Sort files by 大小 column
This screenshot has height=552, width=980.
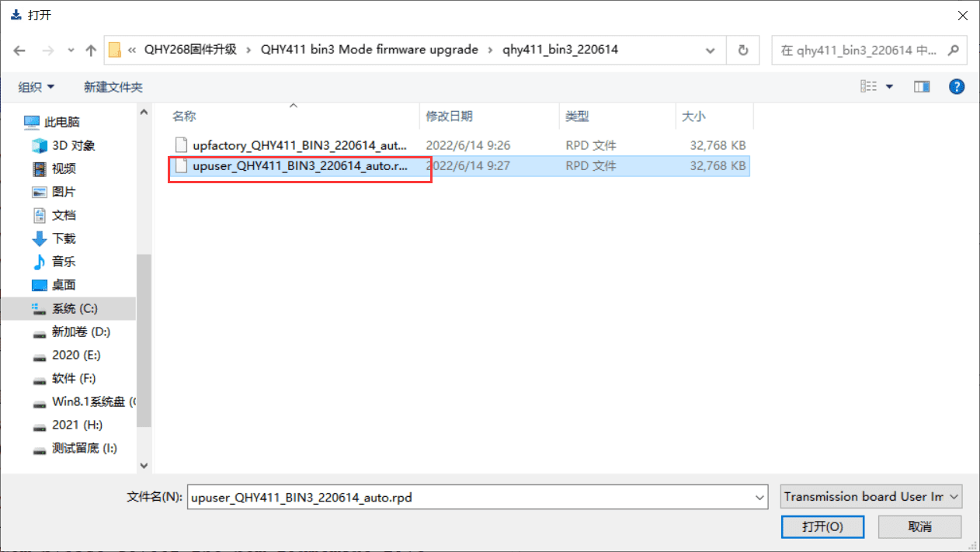click(x=693, y=116)
